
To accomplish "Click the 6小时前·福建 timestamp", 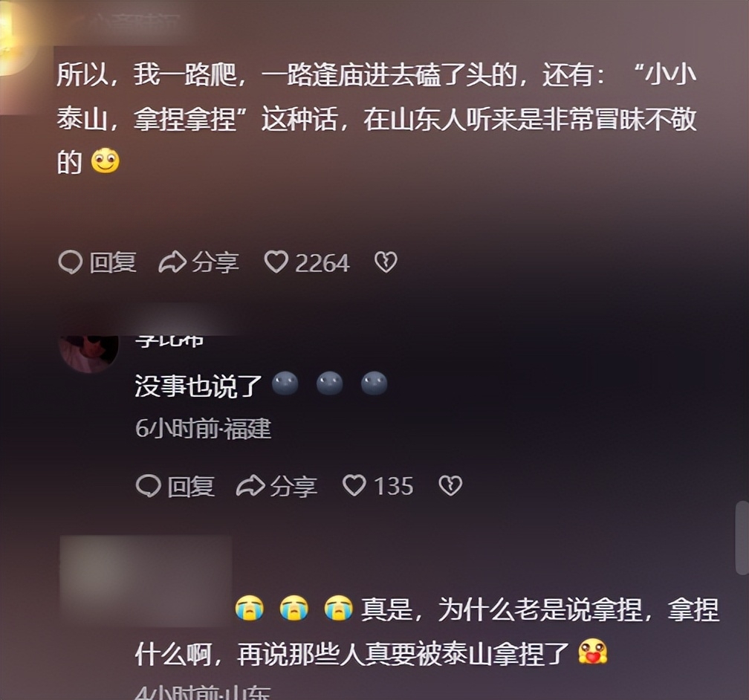I will 203,429.
